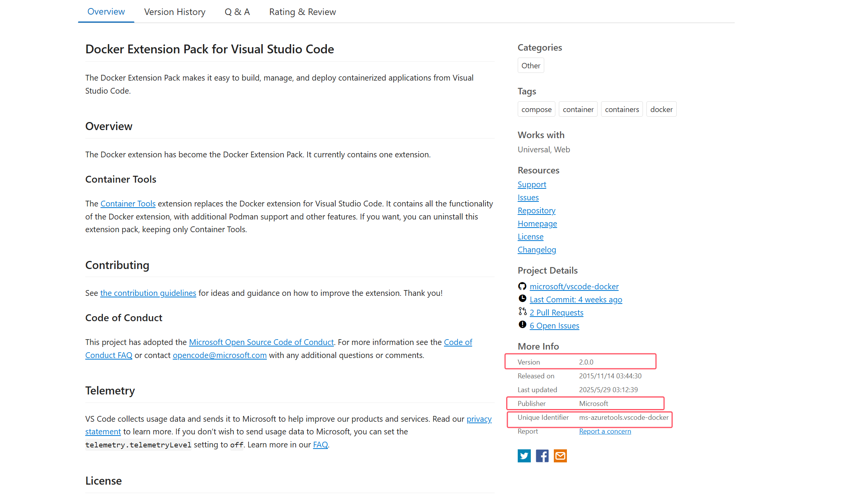Click the Container Tools subheading
This screenshot has height=495, width=868.
point(121,179)
